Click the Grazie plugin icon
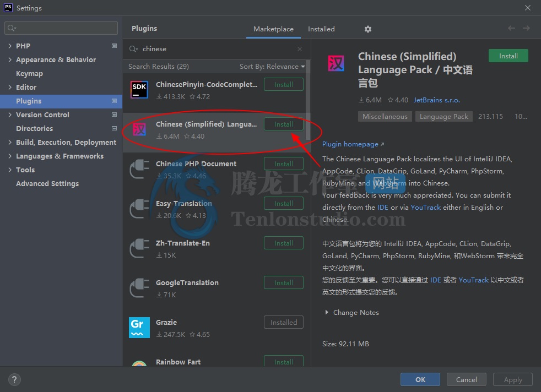This screenshot has width=541, height=392. (139, 328)
